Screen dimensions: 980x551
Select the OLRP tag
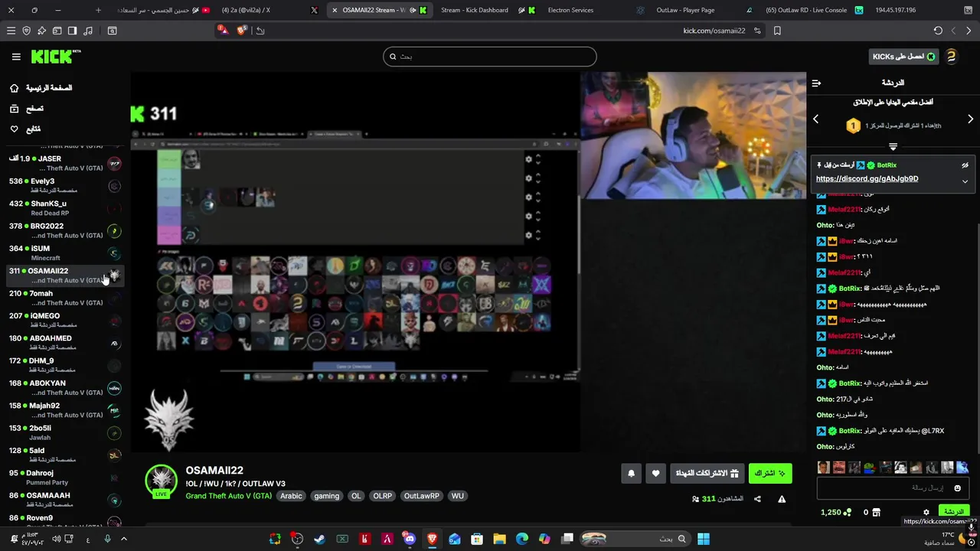coord(382,496)
